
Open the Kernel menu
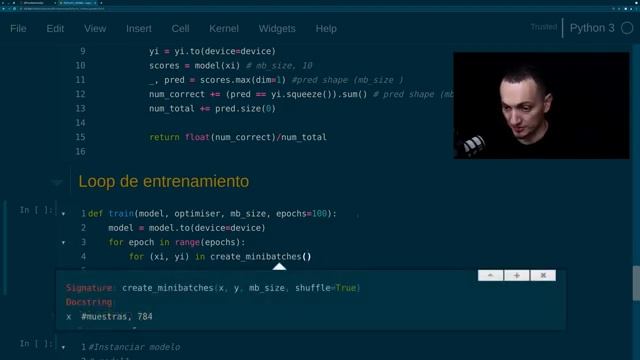[224, 29]
